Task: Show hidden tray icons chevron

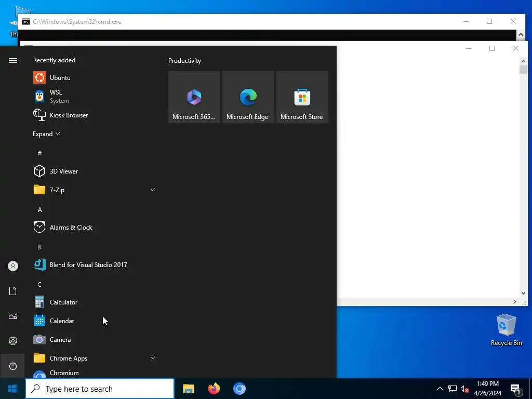Action: (x=440, y=389)
